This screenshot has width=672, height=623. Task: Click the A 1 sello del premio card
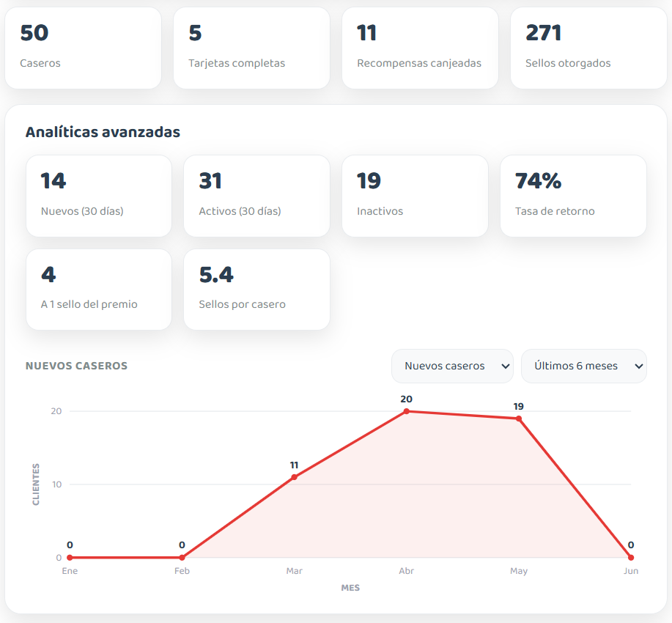click(99, 290)
